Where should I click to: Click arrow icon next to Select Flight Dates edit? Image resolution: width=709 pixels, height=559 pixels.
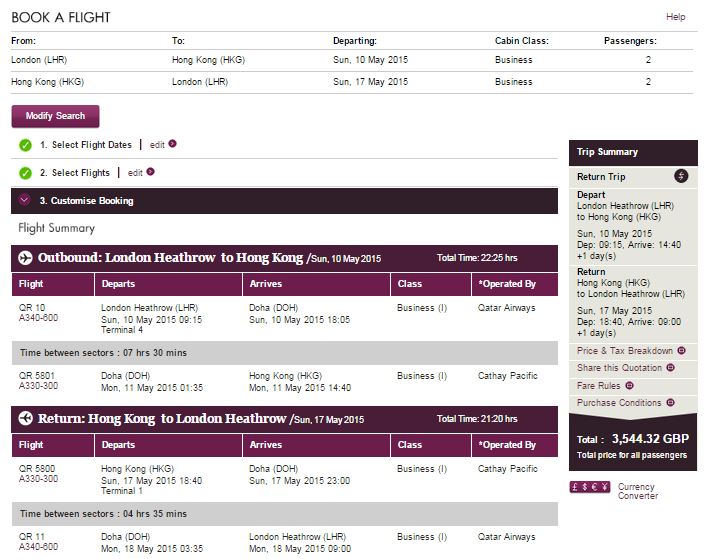pyautogui.click(x=173, y=145)
